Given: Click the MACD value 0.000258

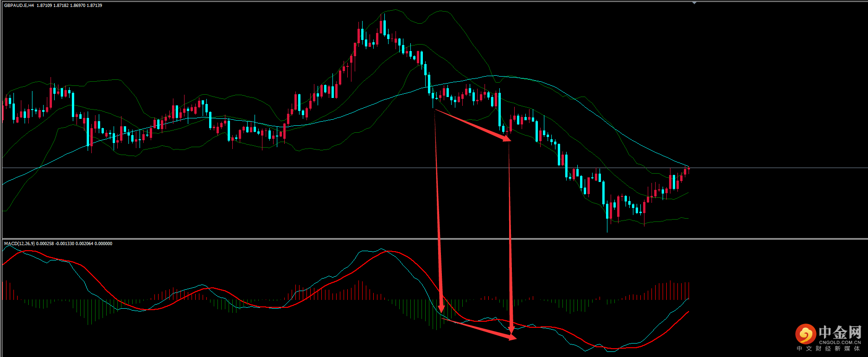Looking at the screenshot, I should pos(45,244).
